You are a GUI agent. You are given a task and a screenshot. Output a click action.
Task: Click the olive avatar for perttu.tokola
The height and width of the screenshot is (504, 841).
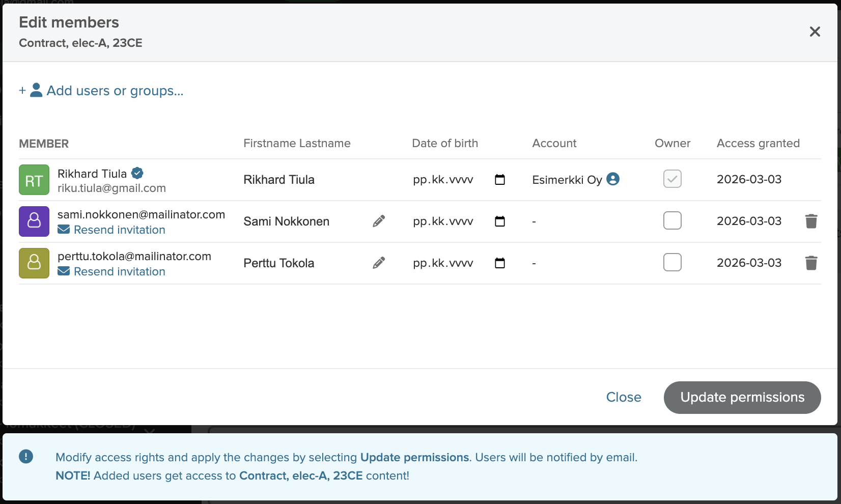[34, 263]
